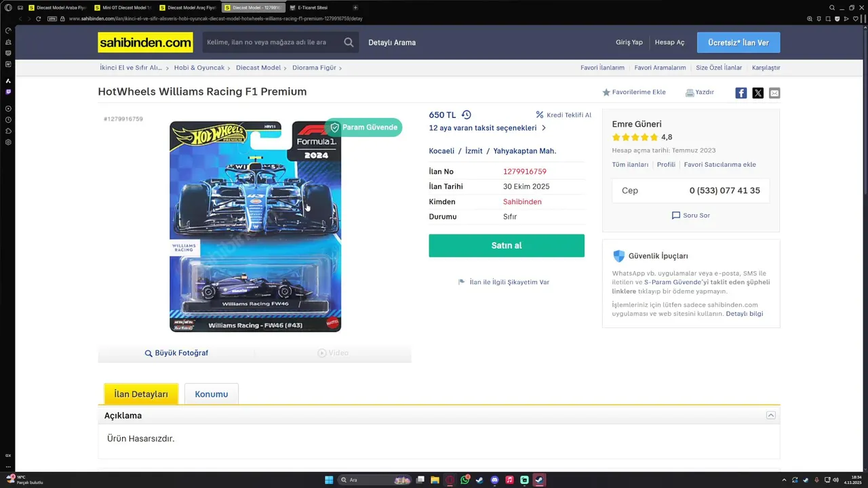View seller's Tüm ilanları

click(630, 165)
